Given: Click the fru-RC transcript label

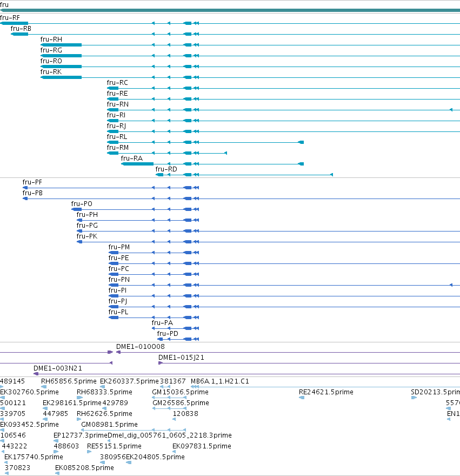Looking at the screenshot, I should [117, 83].
